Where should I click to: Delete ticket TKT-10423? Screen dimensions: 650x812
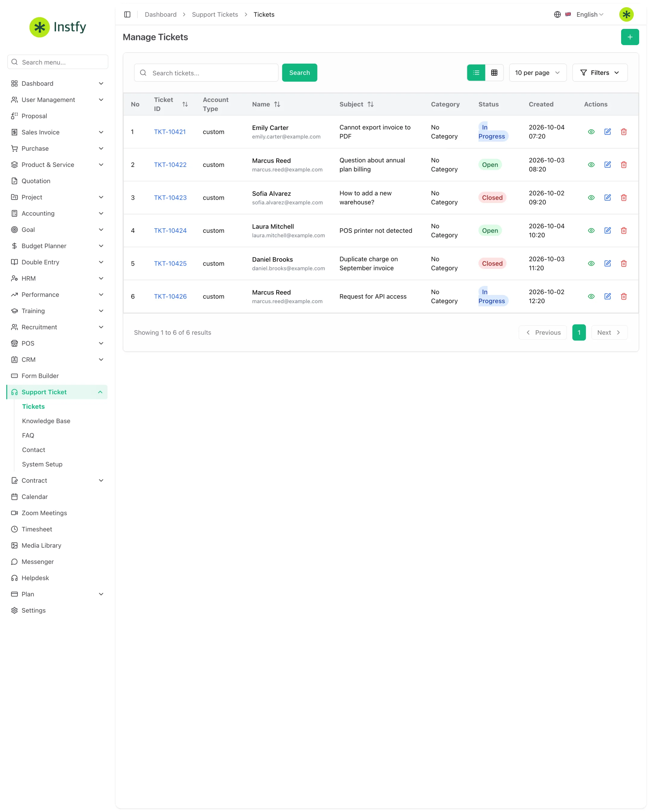[623, 197]
